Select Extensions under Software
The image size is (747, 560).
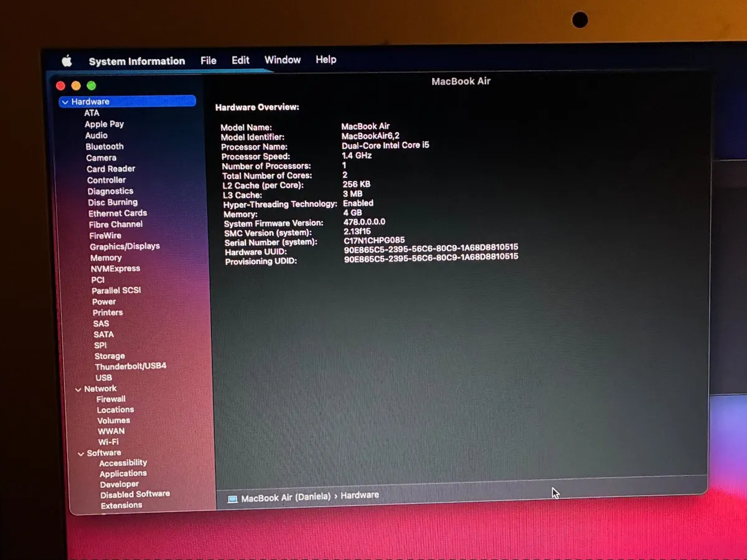(x=121, y=505)
